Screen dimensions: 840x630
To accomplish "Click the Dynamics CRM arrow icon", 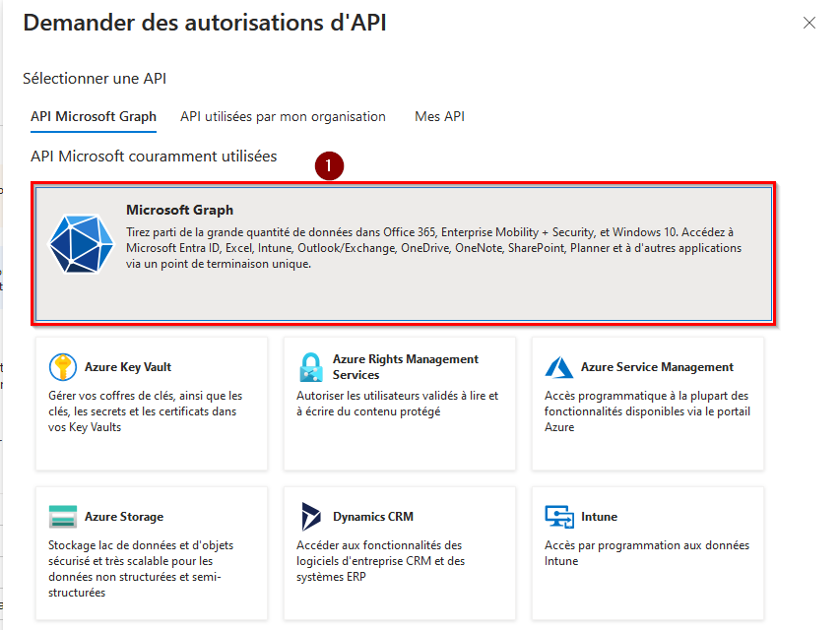I will point(311,517).
